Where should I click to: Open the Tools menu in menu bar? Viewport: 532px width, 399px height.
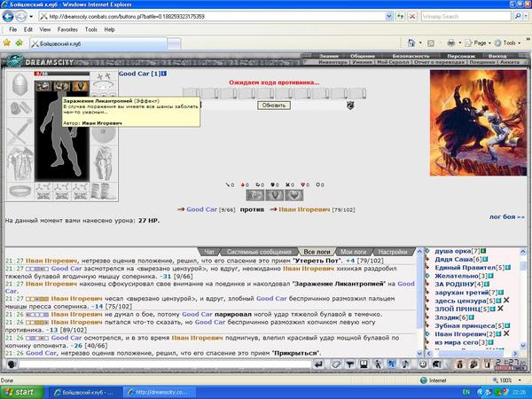click(x=91, y=29)
